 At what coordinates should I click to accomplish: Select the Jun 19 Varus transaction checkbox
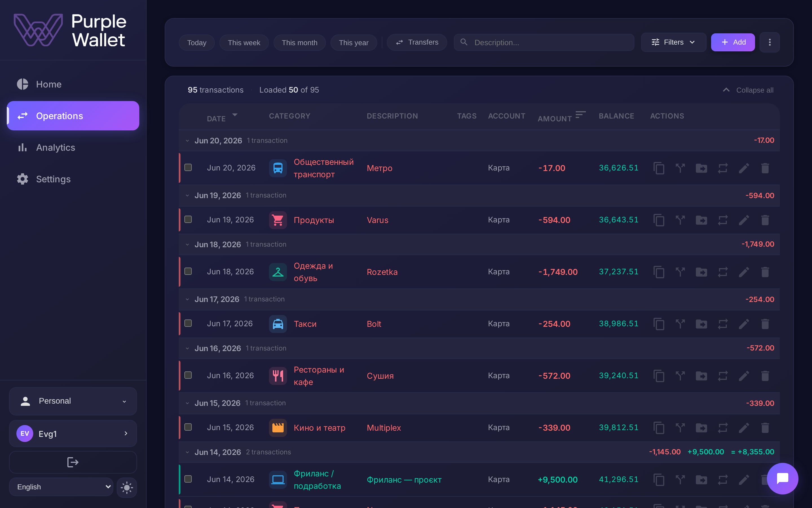pyautogui.click(x=188, y=219)
